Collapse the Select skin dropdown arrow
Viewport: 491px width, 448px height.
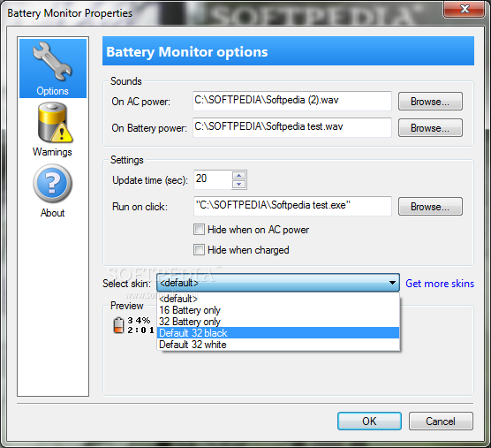pyautogui.click(x=392, y=283)
